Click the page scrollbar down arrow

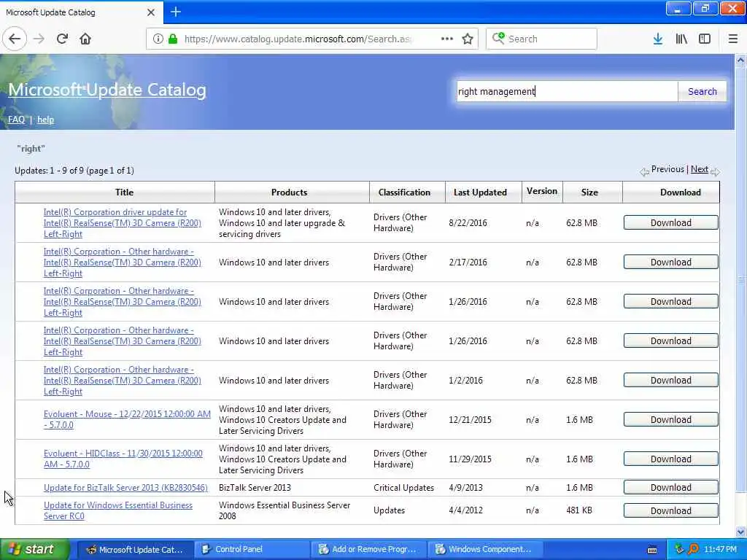[740, 532]
